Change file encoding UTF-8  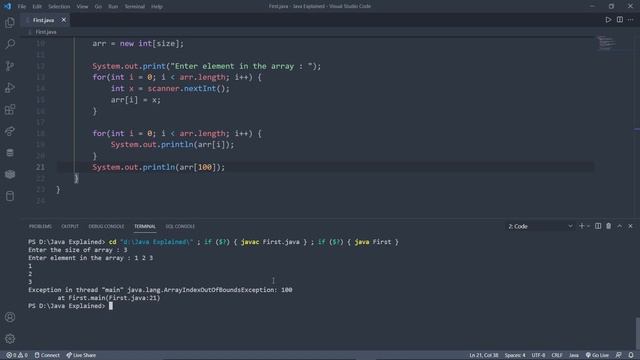click(x=538, y=355)
